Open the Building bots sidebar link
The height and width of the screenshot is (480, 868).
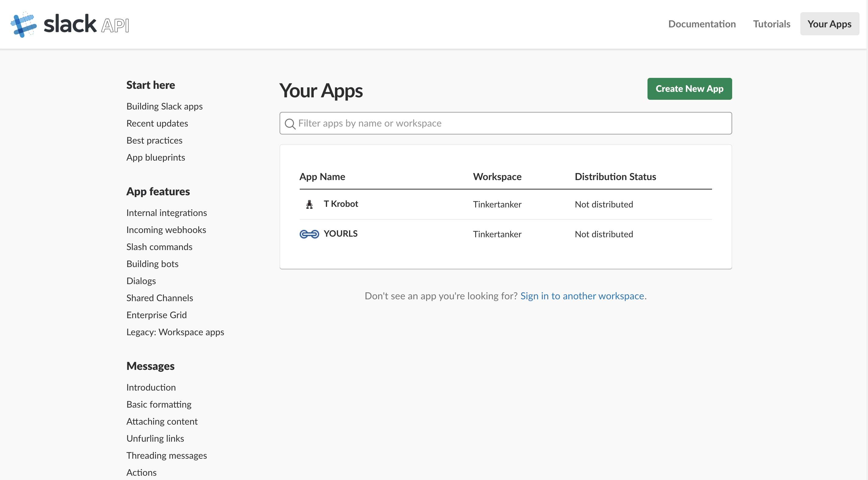[152, 263]
